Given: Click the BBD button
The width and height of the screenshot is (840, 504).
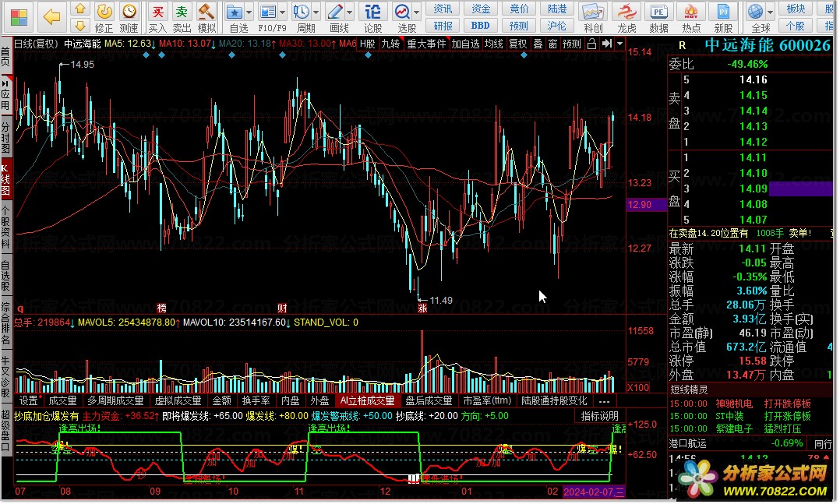Looking at the screenshot, I should [x=481, y=26].
